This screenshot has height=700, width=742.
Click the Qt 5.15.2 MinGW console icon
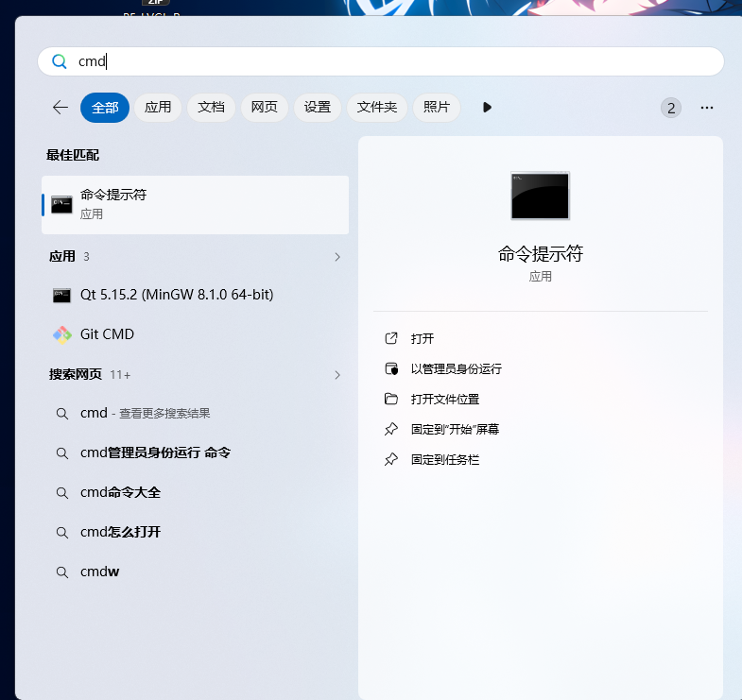coord(61,295)
